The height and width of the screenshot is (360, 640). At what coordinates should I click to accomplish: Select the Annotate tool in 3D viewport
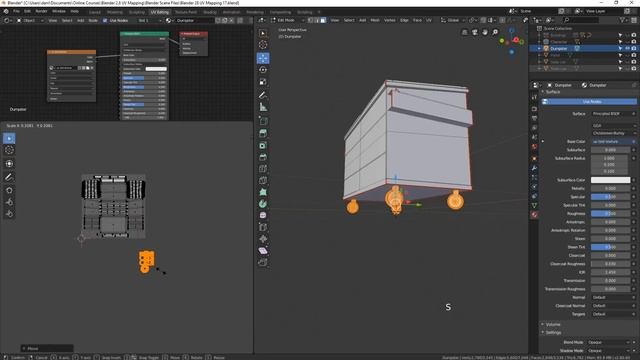coord(263,95)
